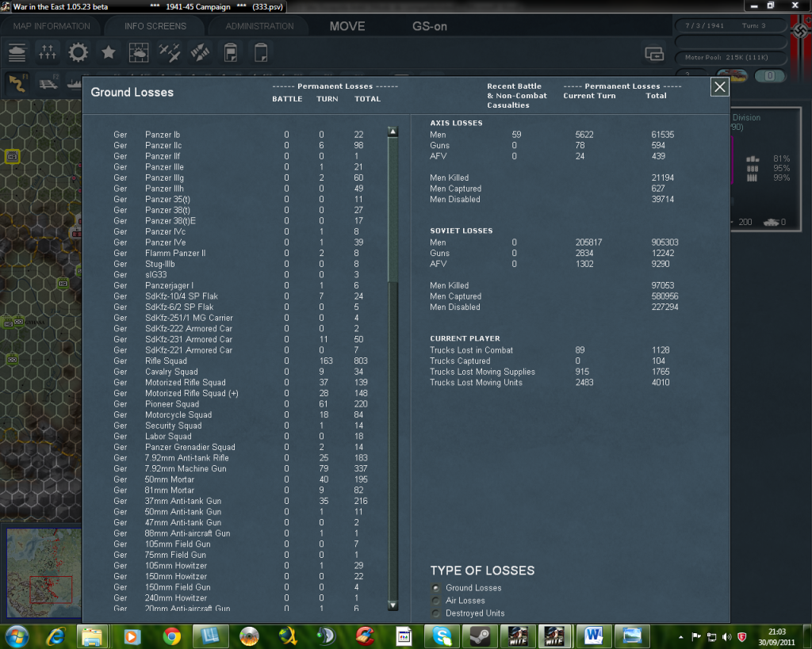Click the crossed arrows icon in toolbar
This screenshot has width=812, height=649.
[200, 52]
